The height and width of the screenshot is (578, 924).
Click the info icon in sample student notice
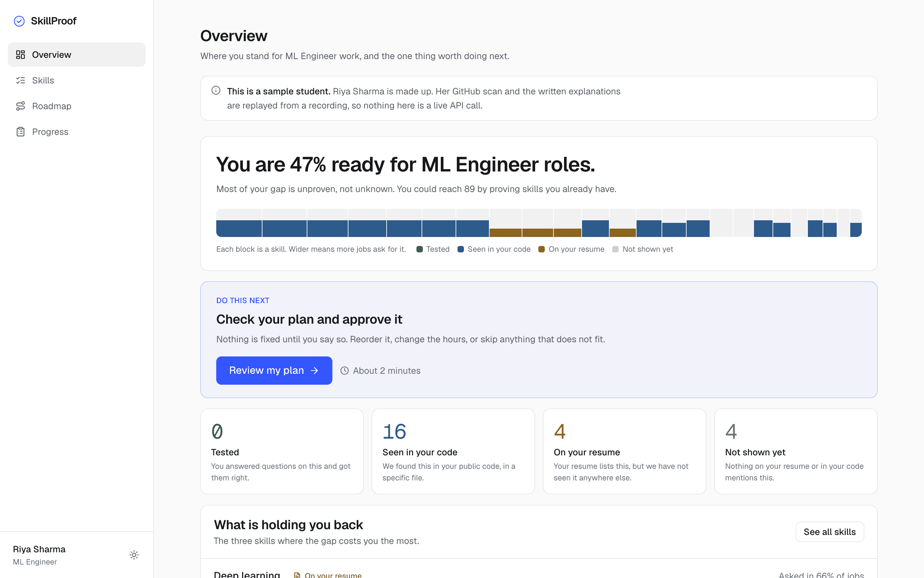click(x=216, y=90)
